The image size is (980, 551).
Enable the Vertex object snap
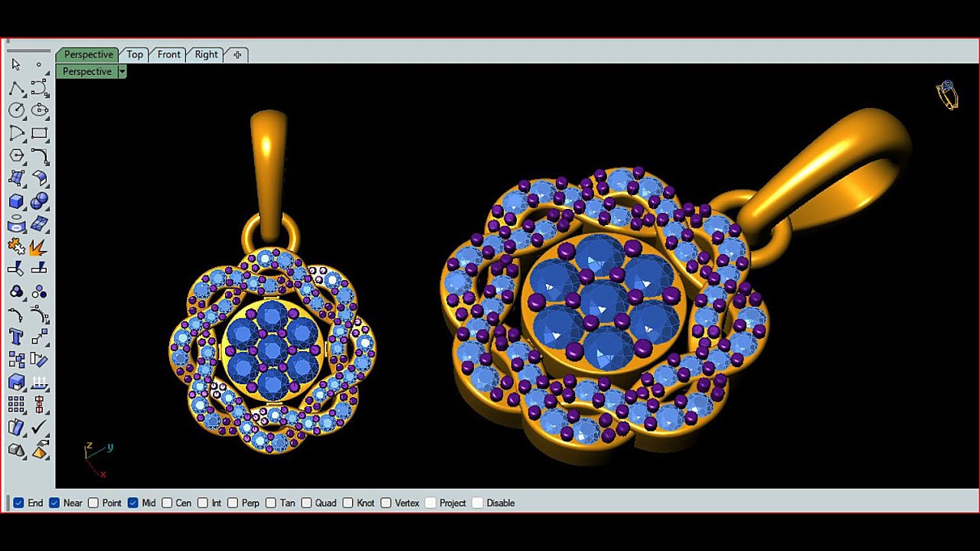[x=386, y=503]
